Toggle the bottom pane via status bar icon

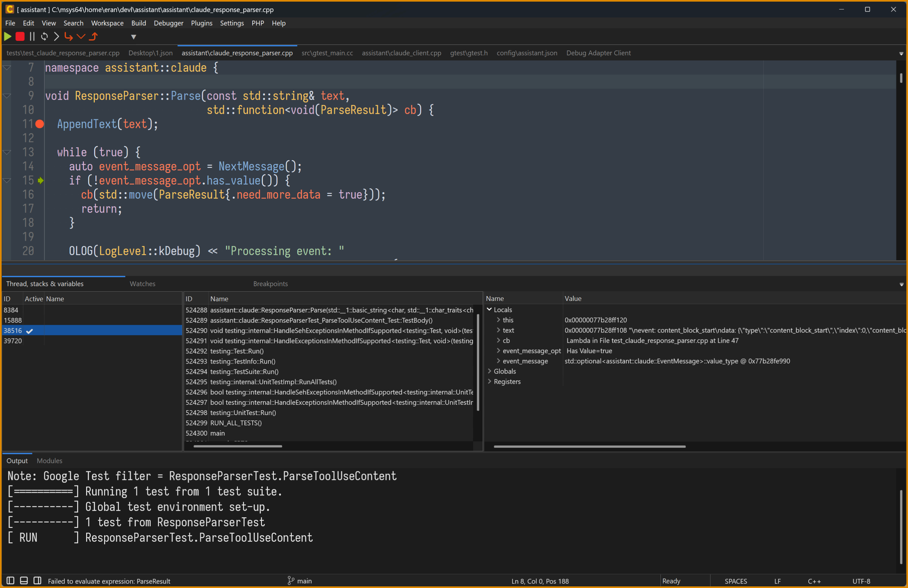coord(23,581)
